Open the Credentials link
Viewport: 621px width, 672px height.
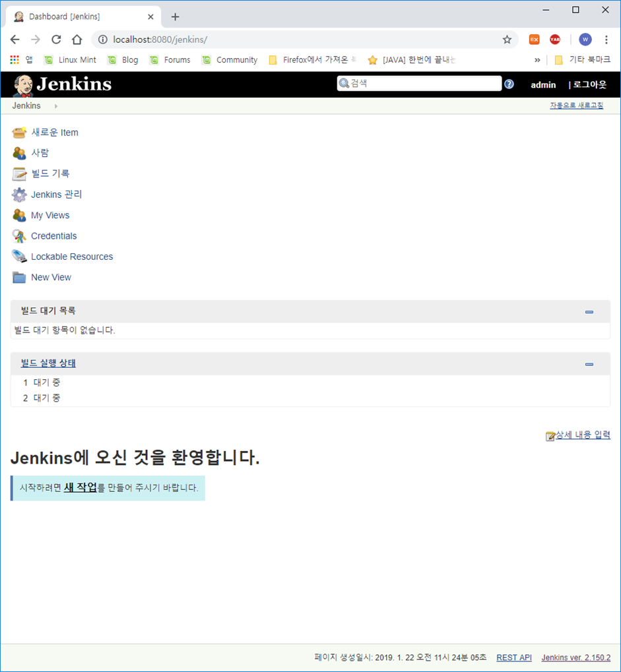53,235
